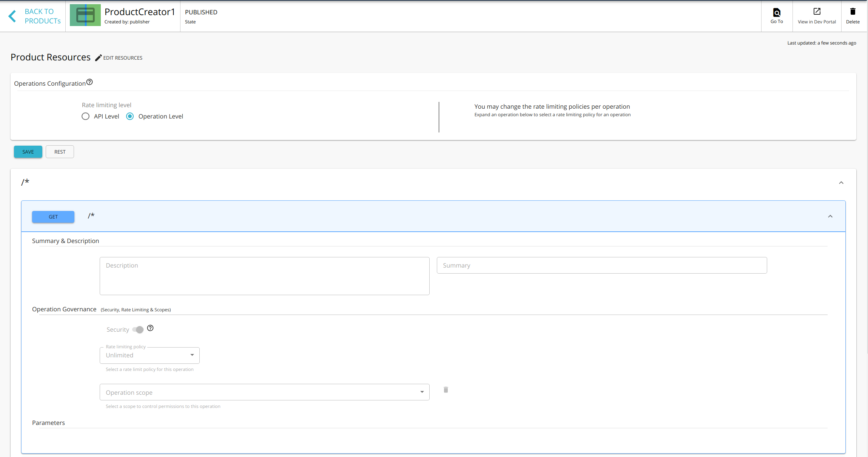
Task: Remove the operation scope with trash icon
Action: pyautogui.click(x=446, y=389)
